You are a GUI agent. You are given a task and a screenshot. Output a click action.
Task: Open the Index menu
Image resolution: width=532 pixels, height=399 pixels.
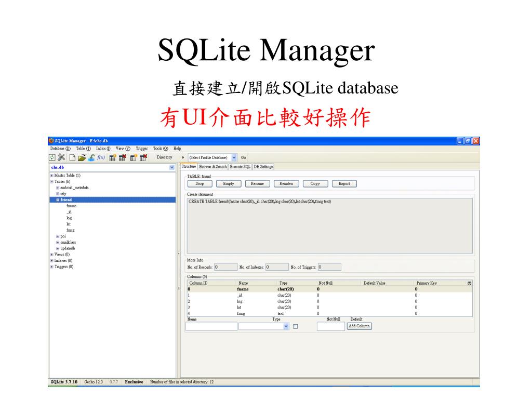click(103, 149)
